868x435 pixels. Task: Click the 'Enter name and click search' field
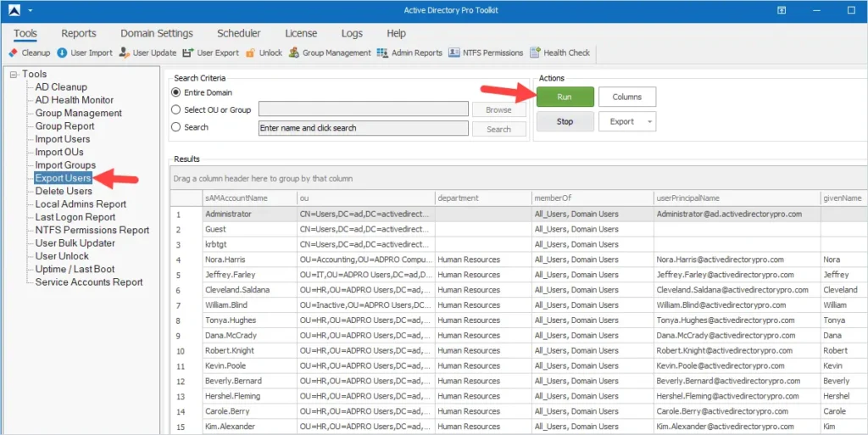coord(363,128)
